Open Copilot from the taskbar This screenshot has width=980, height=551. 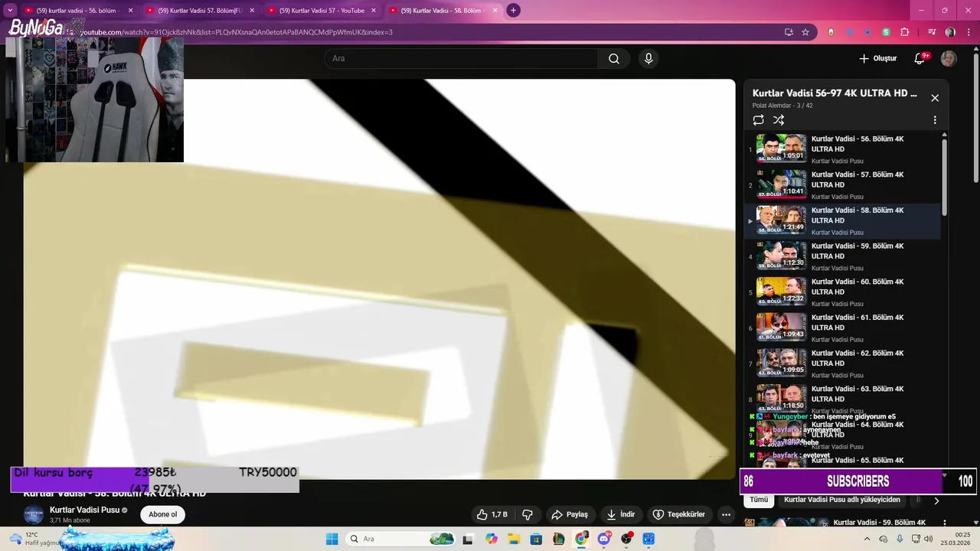(x=492, y=539)
